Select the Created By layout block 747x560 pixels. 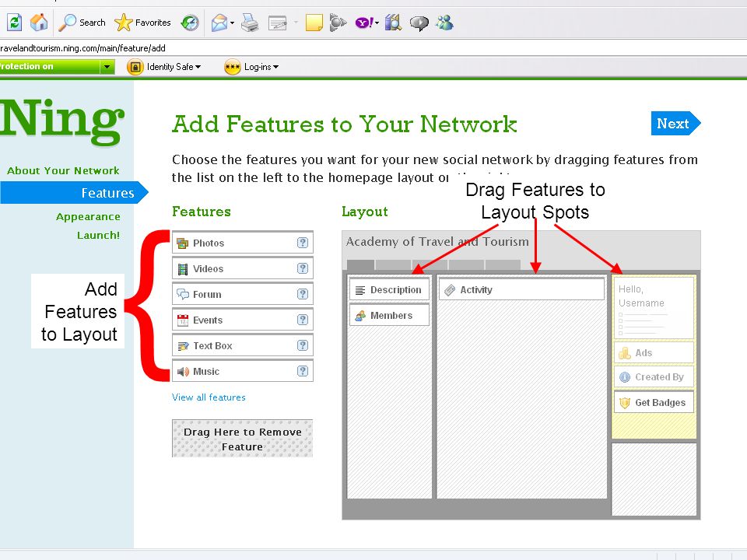click(654, 377)
